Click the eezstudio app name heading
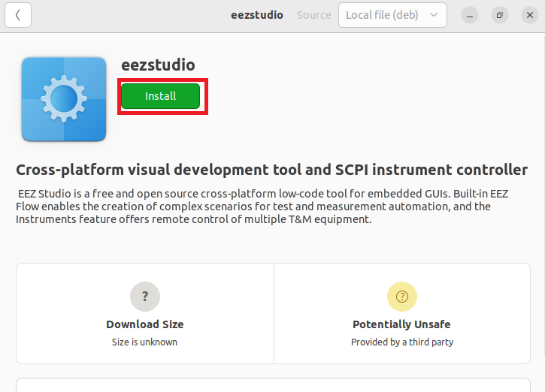545x392 pixels. coord(158,65)
